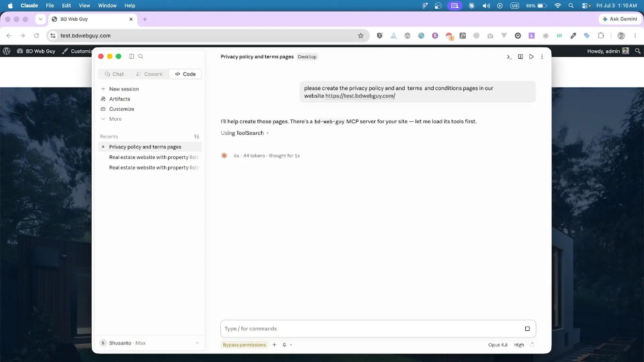Open the Edit menu
Image resolution: width=644 pixels, height=362 pixels.
(x=66, y=6)
